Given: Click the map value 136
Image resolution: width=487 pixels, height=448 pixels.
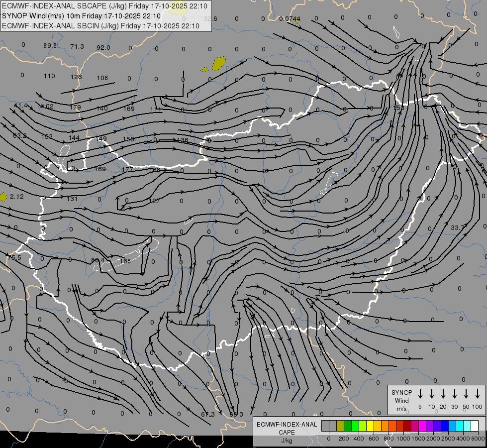Looking at the screenshot, I should point(183,140).
